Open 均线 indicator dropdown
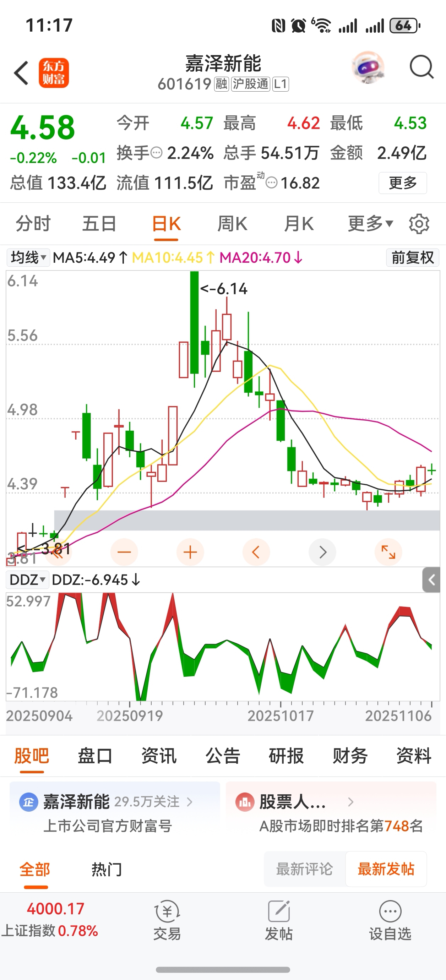 pyautogui.click(x=28, y=257)
